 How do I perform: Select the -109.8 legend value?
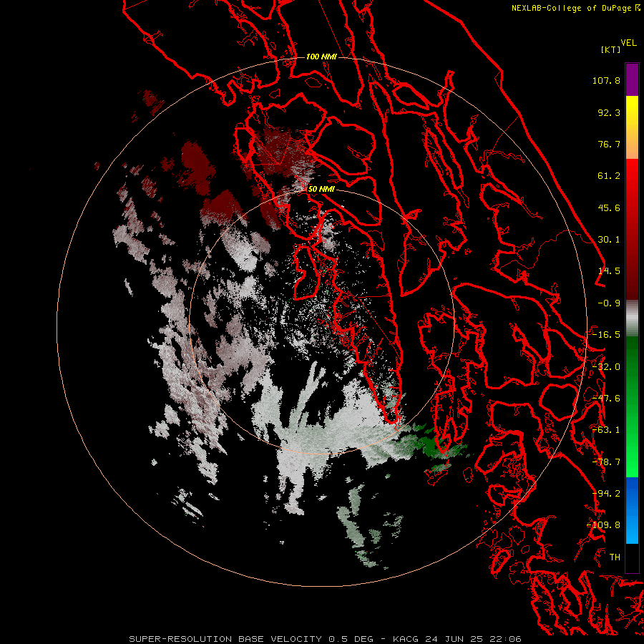click(604, 525)
